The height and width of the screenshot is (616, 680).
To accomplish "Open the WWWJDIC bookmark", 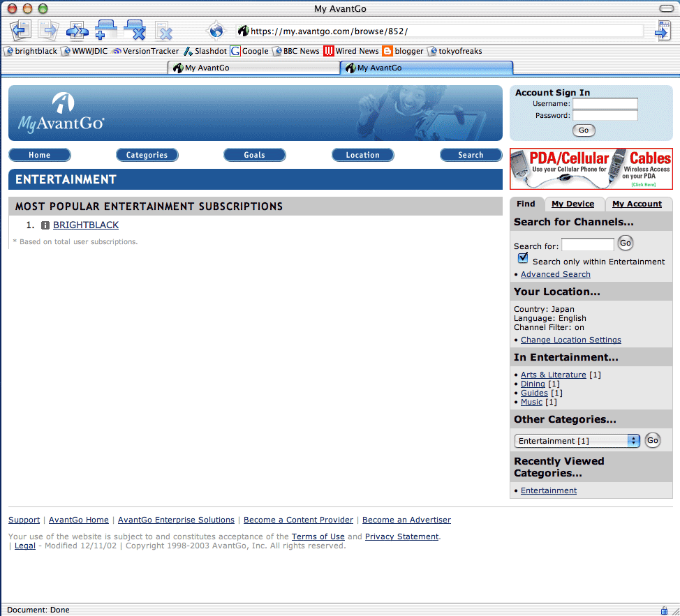I will point(84,51).
